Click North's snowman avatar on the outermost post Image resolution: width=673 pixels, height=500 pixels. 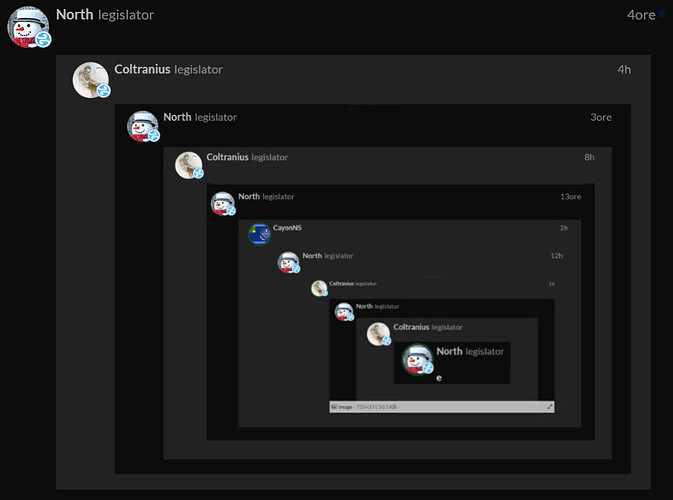pos(27,25)
